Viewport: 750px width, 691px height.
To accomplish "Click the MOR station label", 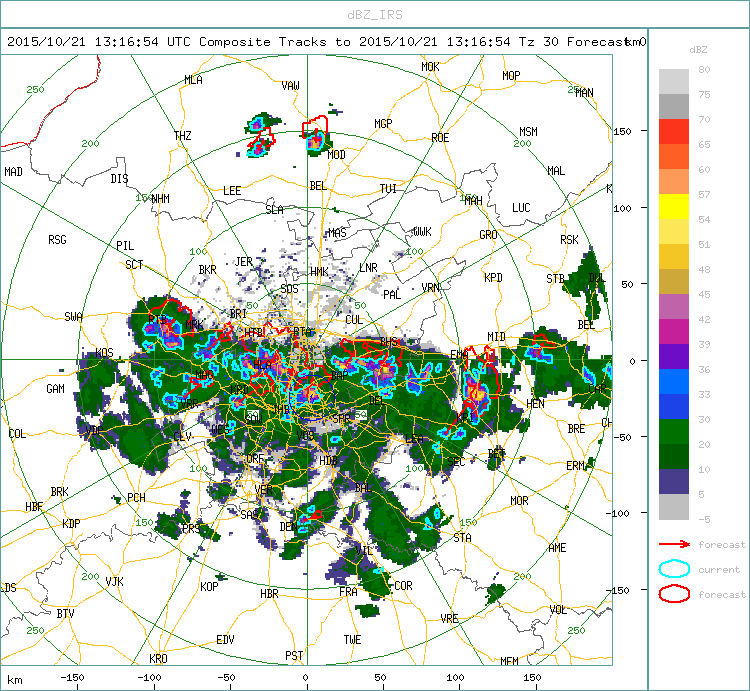I will pos(519,501).
